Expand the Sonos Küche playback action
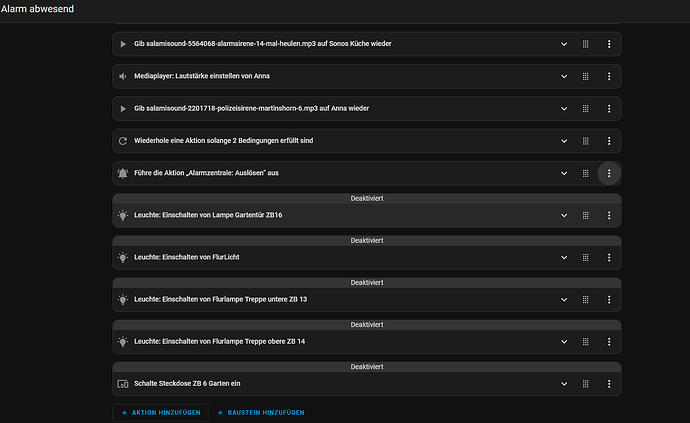 [x=564, y=44]
